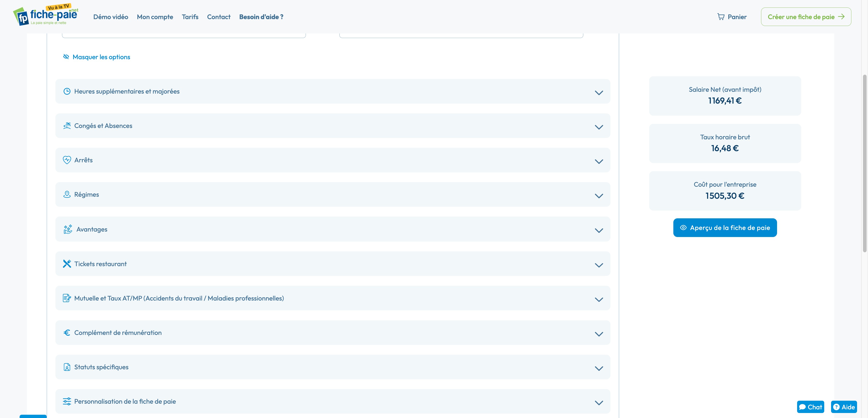Click the clock icon beside Heures supplémentaires
This screenshot has height=418, width=868.
(x=67, y=92)
